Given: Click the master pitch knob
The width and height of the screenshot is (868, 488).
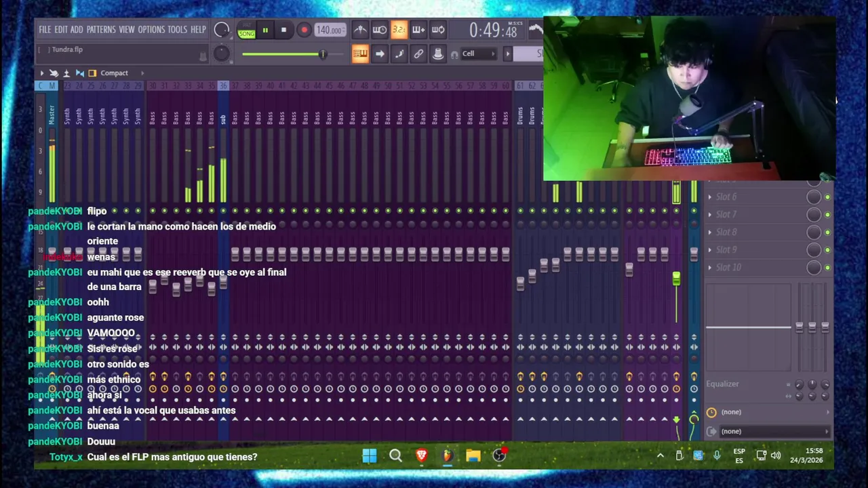Looking at the screenshot, I should pyautogui.click(x=221, y=54).
